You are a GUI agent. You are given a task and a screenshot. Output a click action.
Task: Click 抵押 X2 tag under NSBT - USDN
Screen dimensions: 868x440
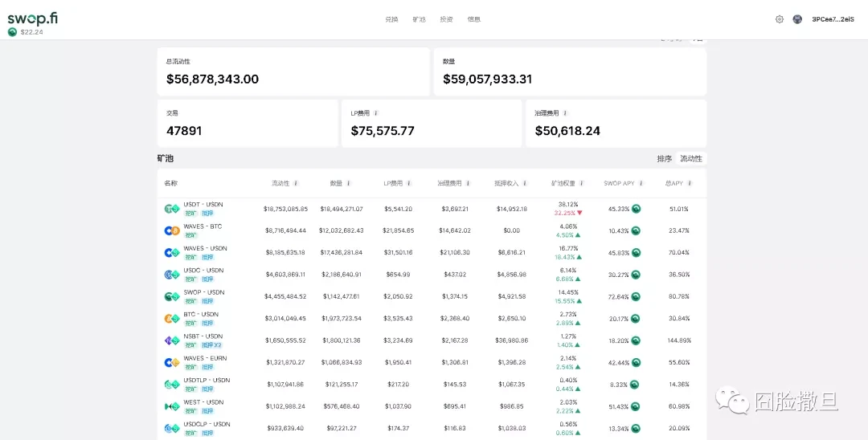(210, 345)
